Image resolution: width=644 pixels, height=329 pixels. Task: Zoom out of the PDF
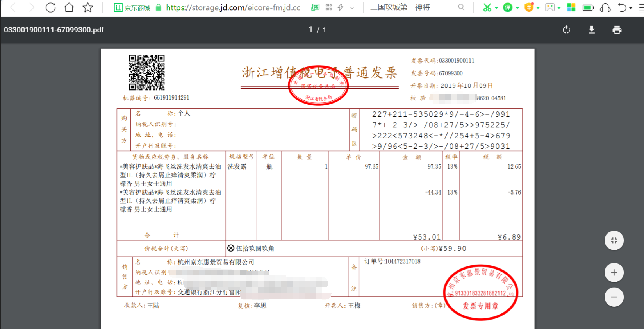click(x=614, y=297)
